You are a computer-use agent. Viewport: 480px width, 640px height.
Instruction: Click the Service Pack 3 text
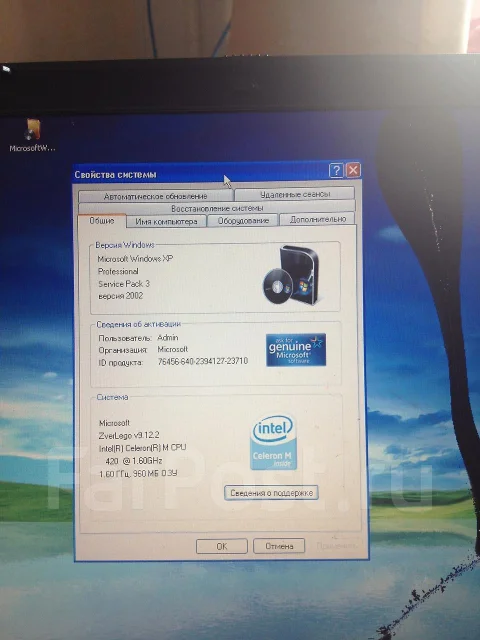tap(124, 284)
